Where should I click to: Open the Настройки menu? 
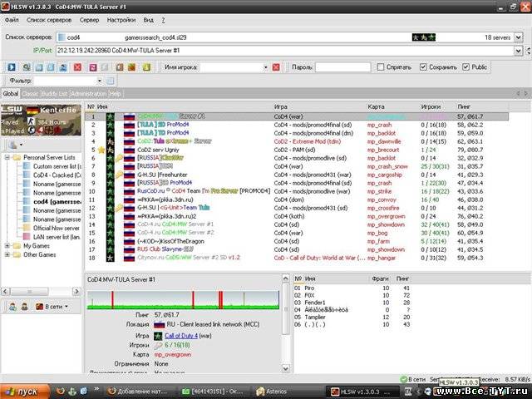[x=121, y=20]
